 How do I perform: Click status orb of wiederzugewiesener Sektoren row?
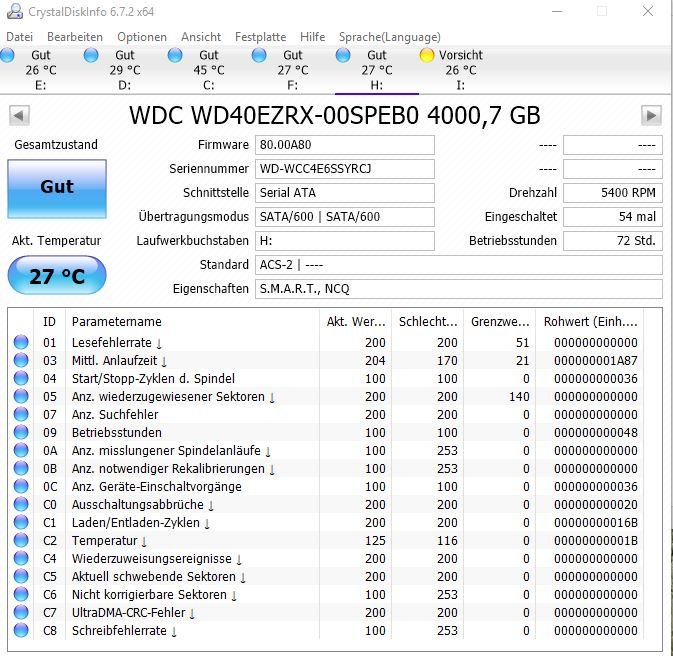tap(21, 396)
